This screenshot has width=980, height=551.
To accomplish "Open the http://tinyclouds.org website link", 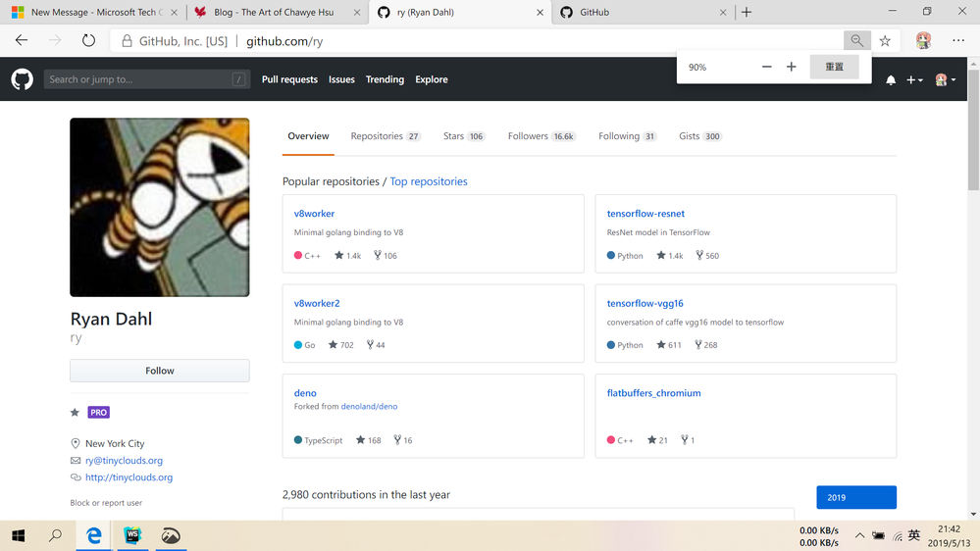I will point(129,477).
